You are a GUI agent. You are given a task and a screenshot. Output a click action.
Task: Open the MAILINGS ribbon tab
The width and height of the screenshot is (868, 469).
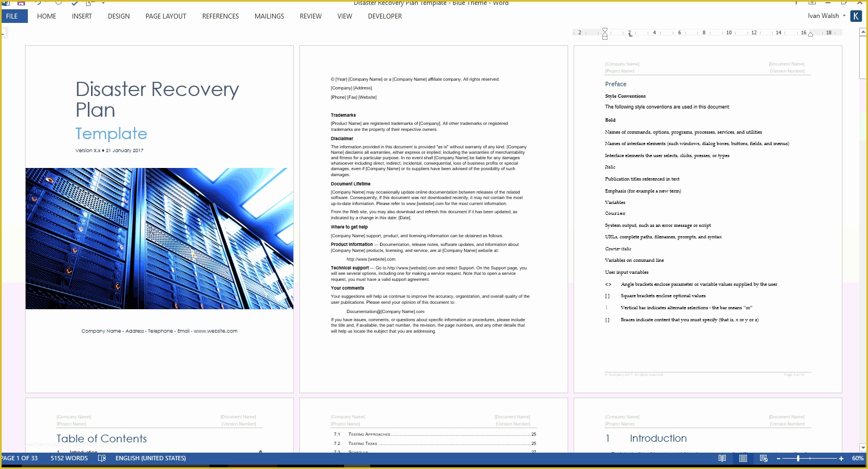click(269, 16)
